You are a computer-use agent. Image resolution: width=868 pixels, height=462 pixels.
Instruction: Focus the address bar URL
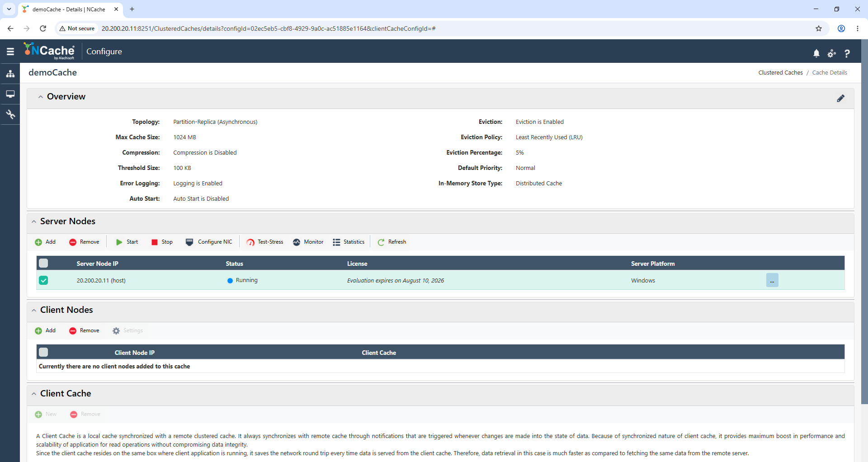point(269,28)
